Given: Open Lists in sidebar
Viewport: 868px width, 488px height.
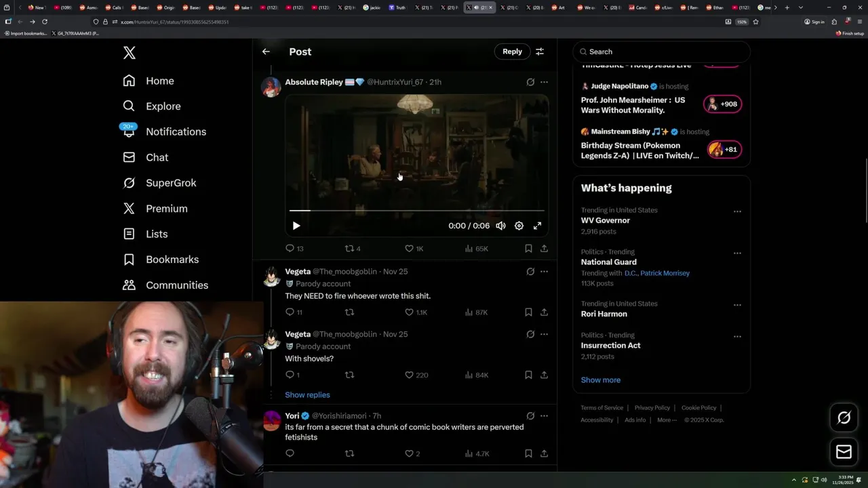Looking at the screenshot, I should pyautogui.click(x=145, y=234).
